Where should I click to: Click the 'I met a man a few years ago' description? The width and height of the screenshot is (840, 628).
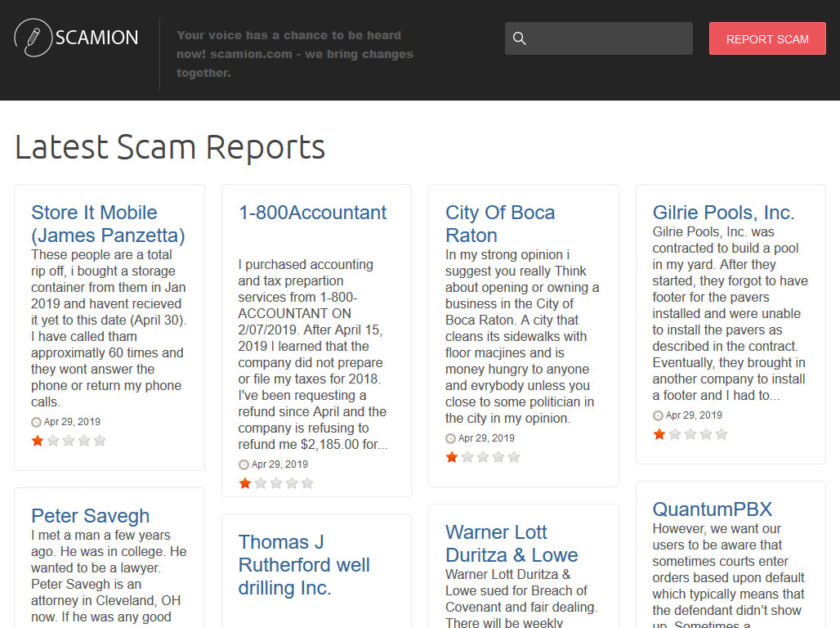[x=109, y=577]
